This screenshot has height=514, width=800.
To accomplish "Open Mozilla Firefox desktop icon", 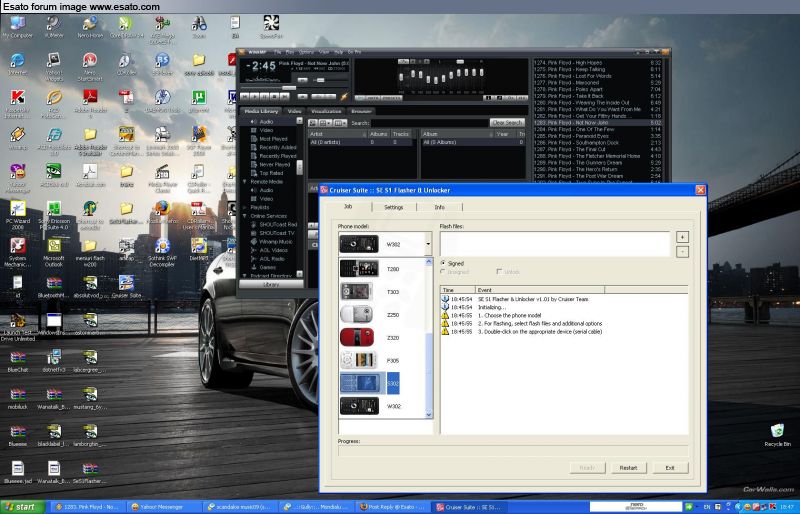I will coord(162,212).
